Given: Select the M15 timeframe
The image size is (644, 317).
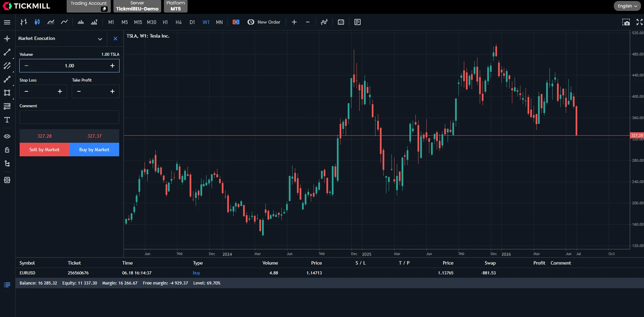Looking at the screenshot, I should coord(138,22).
